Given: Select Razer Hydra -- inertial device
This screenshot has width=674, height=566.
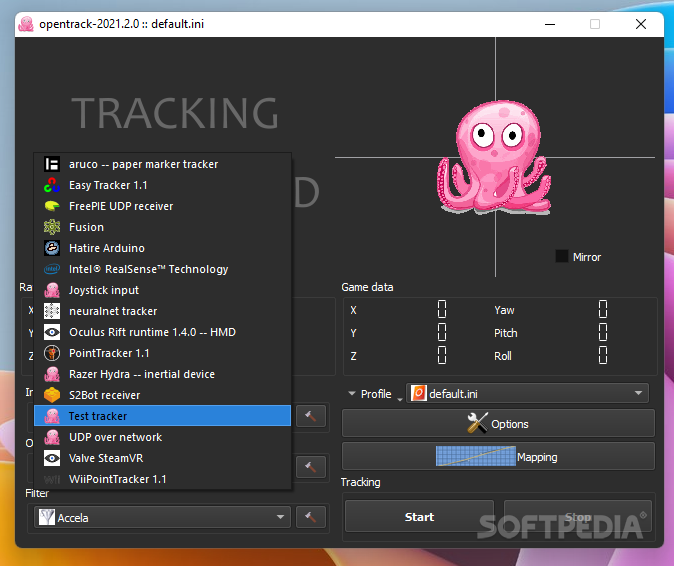Looking at the screenshot, I should (x=162, y=374).
